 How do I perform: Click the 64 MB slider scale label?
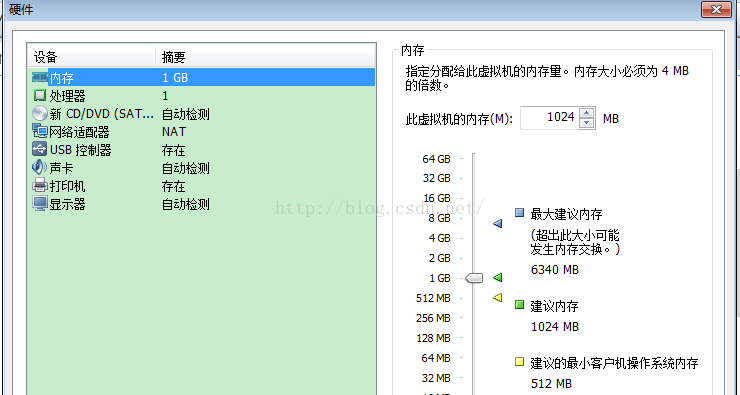click(436, 358)
